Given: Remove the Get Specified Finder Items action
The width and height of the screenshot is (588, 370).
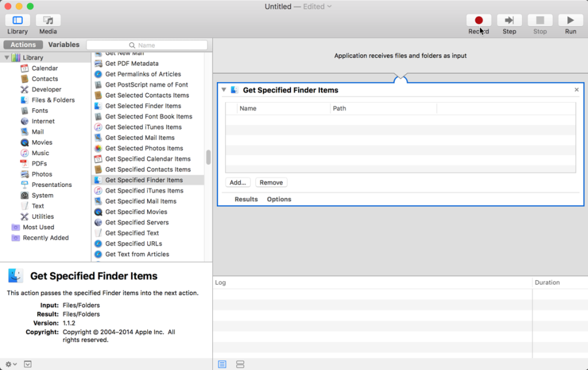Looking at the screenshot, I should [576, 90].
